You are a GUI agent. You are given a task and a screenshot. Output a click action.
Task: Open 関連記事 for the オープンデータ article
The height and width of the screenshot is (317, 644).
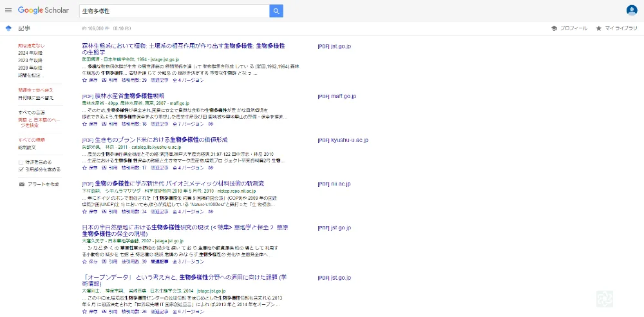(159, 312)
